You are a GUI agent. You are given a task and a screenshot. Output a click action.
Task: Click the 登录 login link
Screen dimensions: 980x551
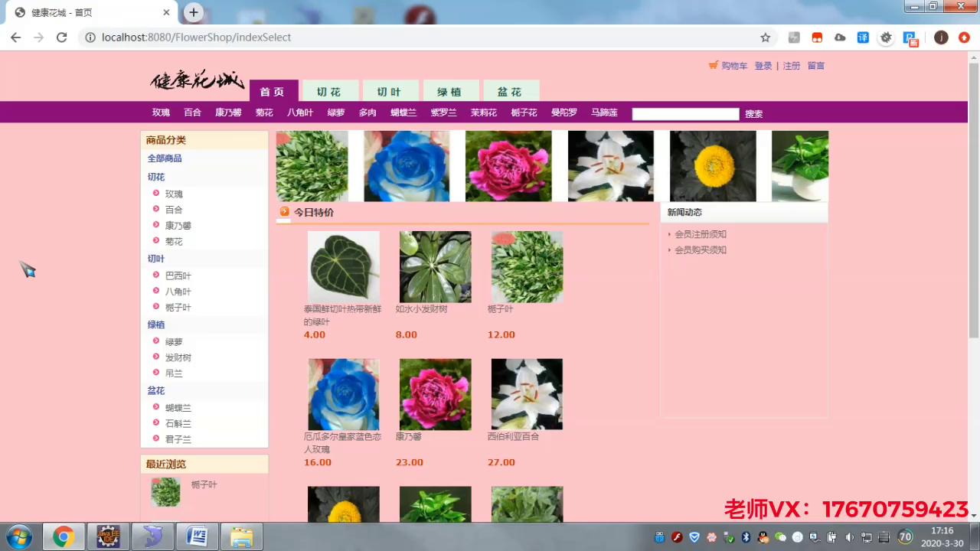coord(763,66)
